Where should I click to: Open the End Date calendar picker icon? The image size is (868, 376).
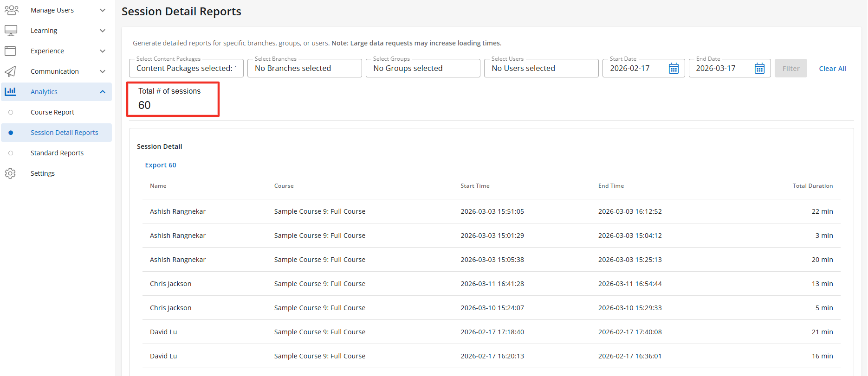click(x=759, y=69)
